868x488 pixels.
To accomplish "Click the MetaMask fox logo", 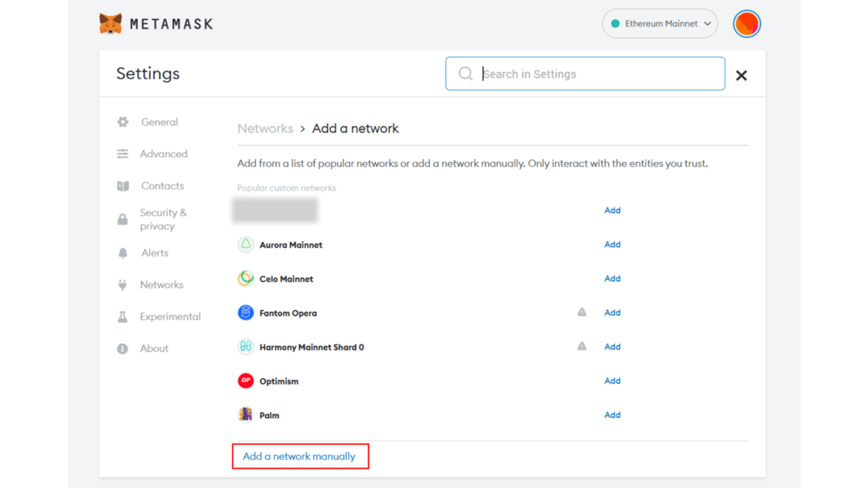I will [x=111, y=24].
